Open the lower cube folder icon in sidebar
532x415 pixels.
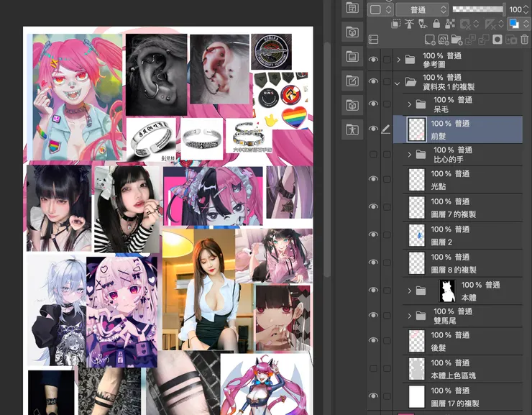[x=352, y=105]
